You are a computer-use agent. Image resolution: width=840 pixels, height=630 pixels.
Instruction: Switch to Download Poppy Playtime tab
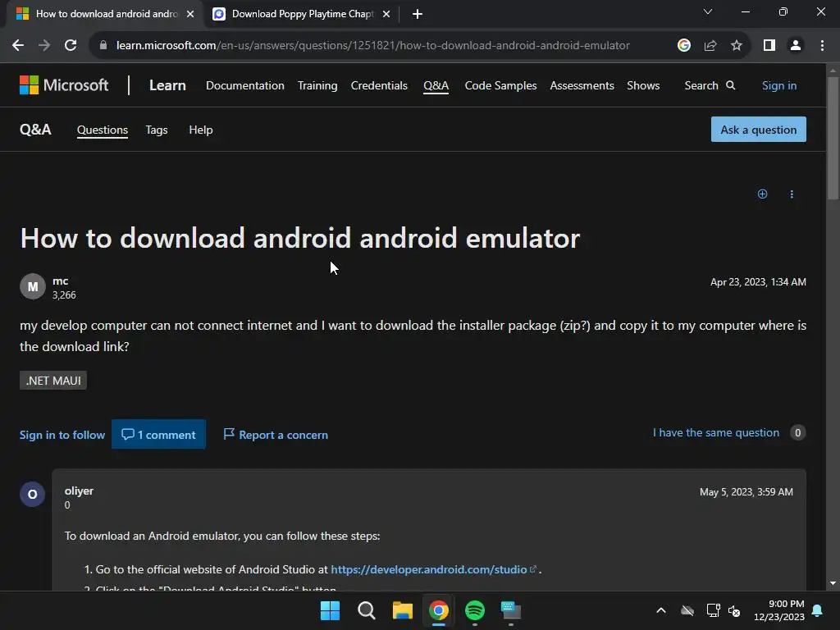click(x=302, y=14)
